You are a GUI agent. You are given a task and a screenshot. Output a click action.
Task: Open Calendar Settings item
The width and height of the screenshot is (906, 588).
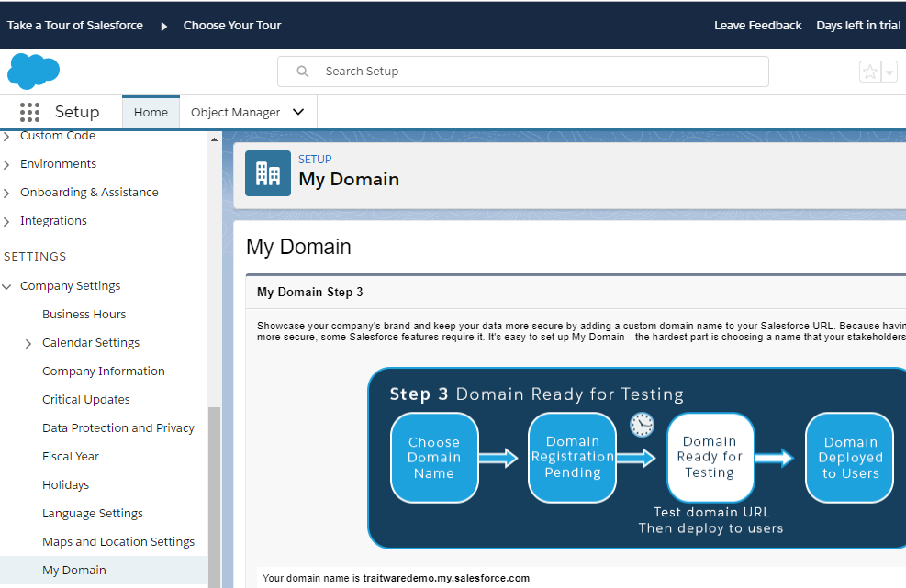coord(91,343)
